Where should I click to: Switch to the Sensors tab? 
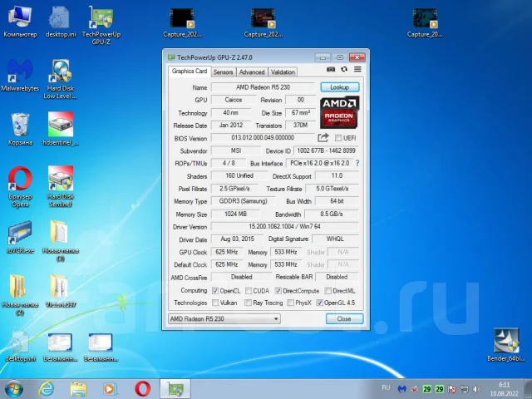pyautogui.click(x=223, y=72)
